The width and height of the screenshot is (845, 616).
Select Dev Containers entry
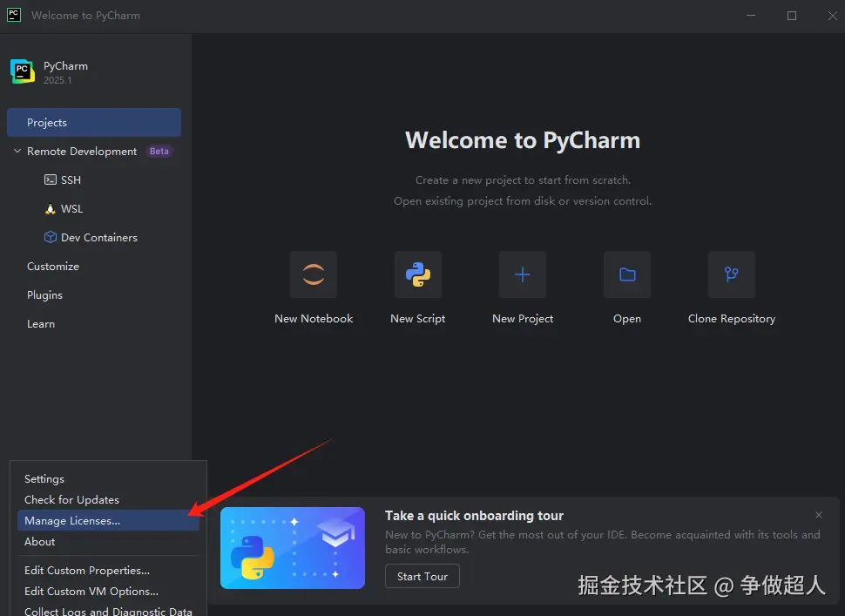(99, 238)
